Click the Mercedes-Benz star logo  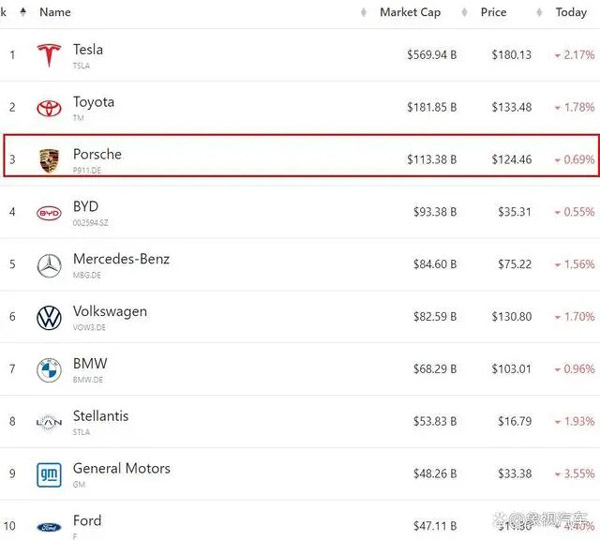pos(49,265)
